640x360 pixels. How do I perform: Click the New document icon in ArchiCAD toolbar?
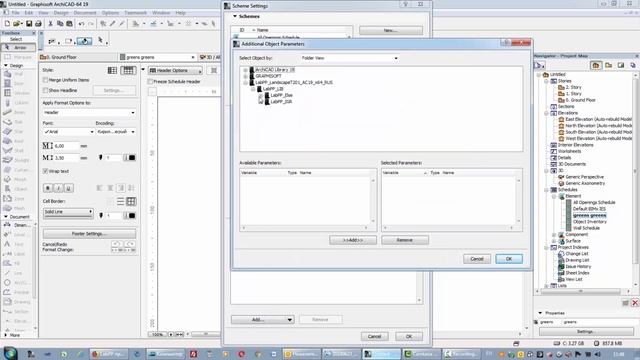click(x=7, y=24)
